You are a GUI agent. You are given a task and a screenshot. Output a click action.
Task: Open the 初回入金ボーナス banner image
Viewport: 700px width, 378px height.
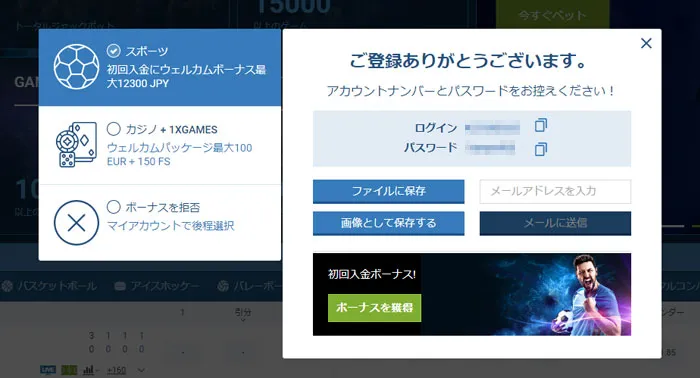point(472,295)
